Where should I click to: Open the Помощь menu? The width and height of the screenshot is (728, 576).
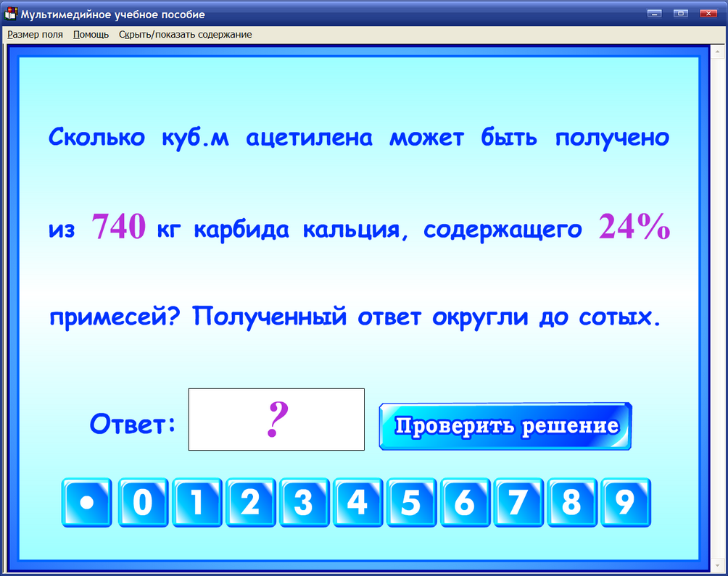click(90, 33)
